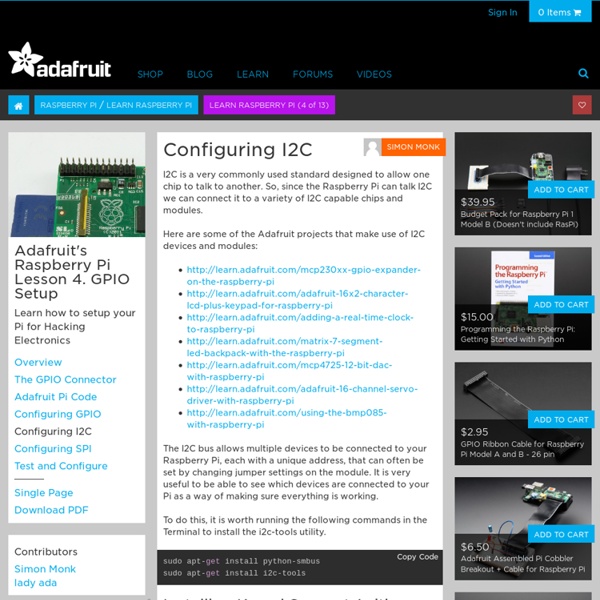The width and height of the screenshot is (600, 600).
Task: Click the red heart favorite icon
Action: (582, 105)
